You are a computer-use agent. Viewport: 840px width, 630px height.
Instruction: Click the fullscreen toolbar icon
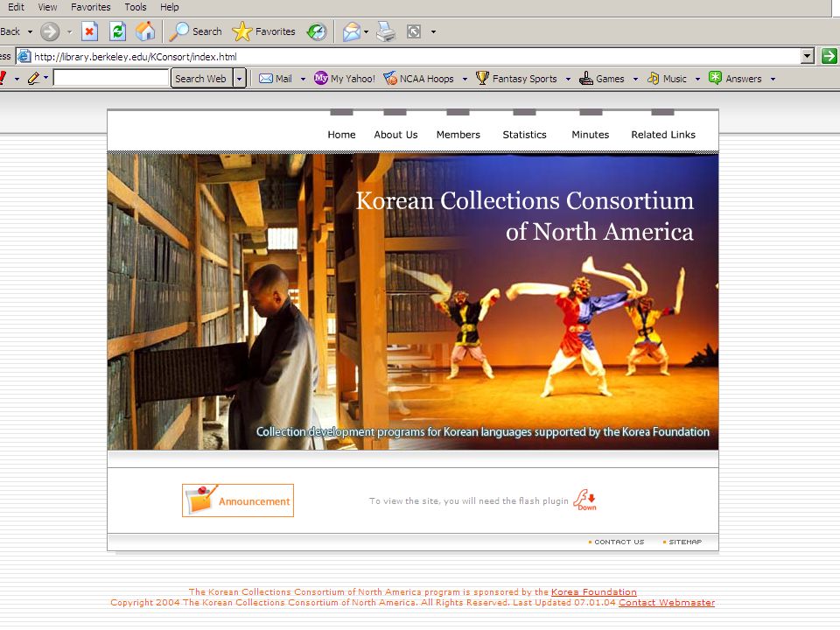pyautogui.click(x=414, y=31)
